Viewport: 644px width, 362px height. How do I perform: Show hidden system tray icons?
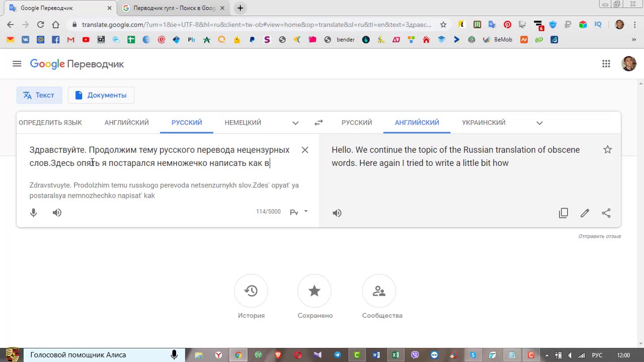click(547, 355)
